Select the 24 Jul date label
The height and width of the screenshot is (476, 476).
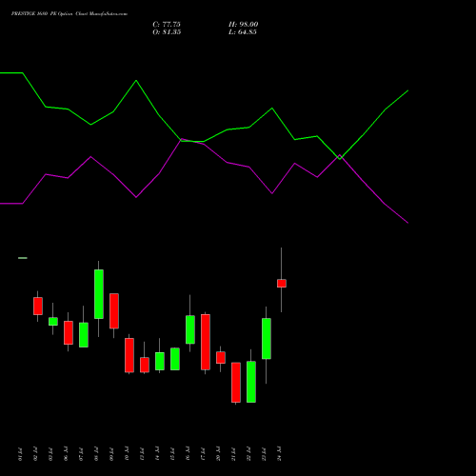(279, 454)
